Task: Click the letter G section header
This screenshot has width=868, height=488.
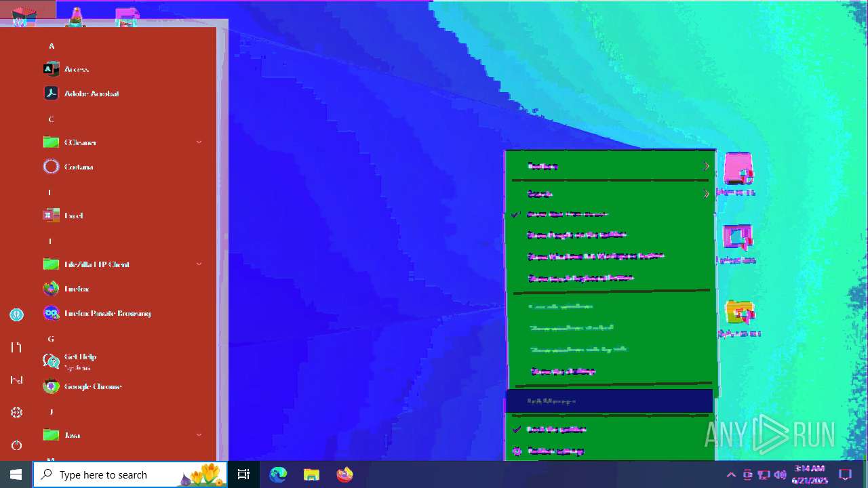Action: (51, 339)
